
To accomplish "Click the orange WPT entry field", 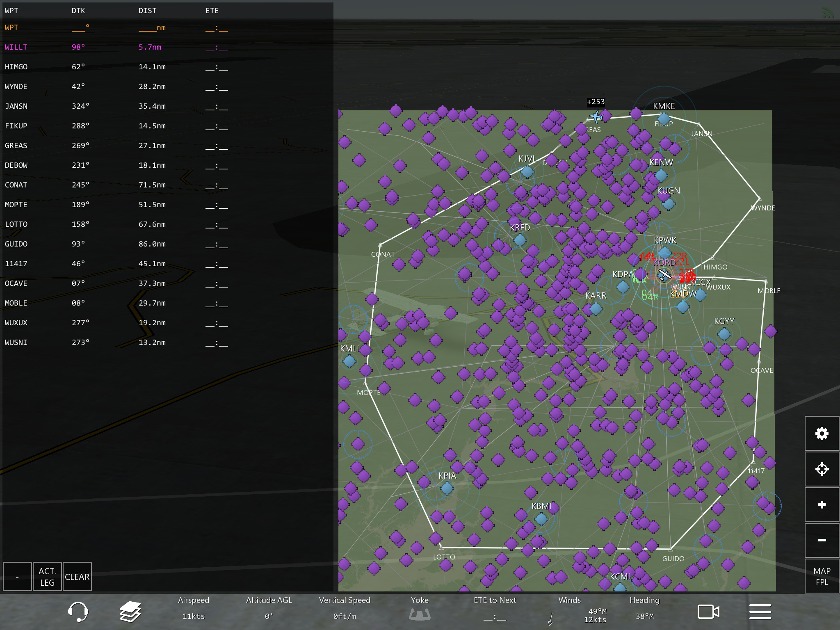I will 12,27.
